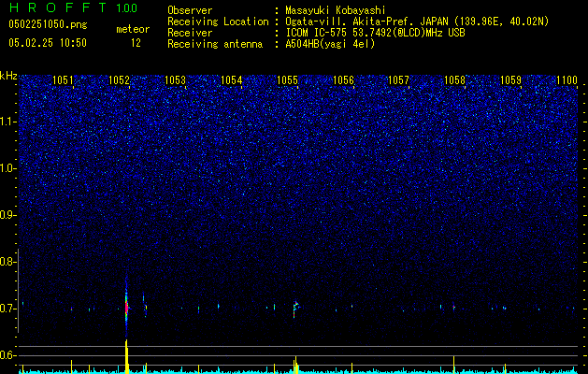Click the yellow amplitude spike at 1058
The width and height of the screenshot is (588, 374).
(x=453, y=365)
